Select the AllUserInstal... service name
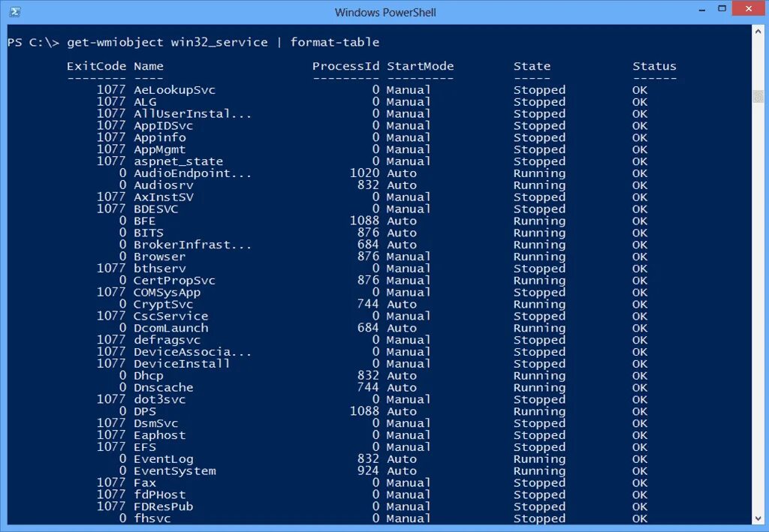The height and width of the screenshot is (532, 769). (x=193, y=113)
